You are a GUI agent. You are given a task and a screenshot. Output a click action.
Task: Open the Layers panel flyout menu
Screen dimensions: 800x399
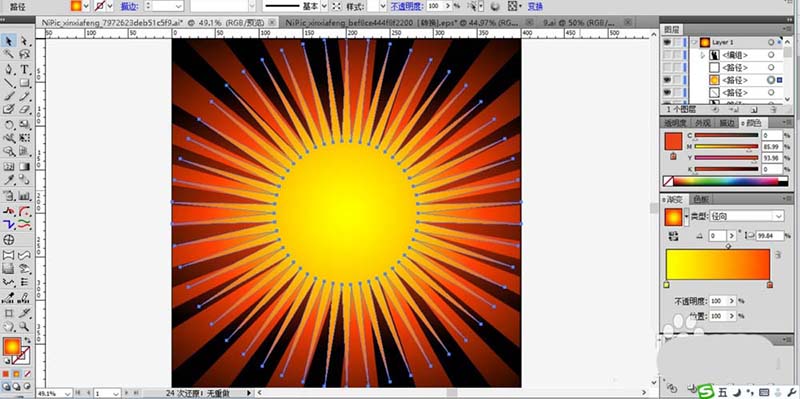pyautogui.click(x=787, y=30)
